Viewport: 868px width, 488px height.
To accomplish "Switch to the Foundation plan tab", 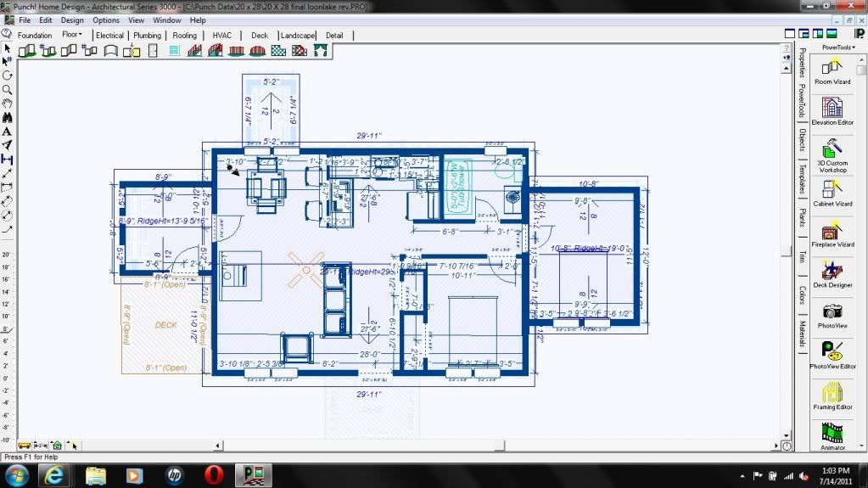I will [x=35, y=35].
